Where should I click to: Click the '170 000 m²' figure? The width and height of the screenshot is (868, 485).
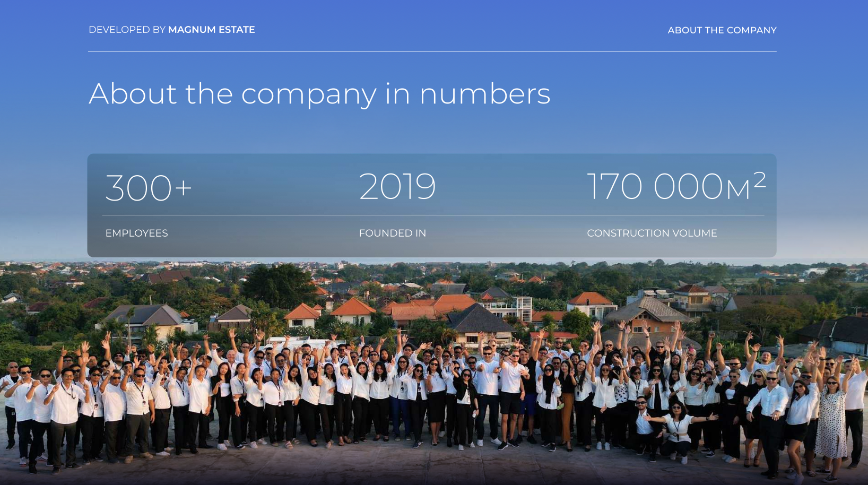coord(676,186)
